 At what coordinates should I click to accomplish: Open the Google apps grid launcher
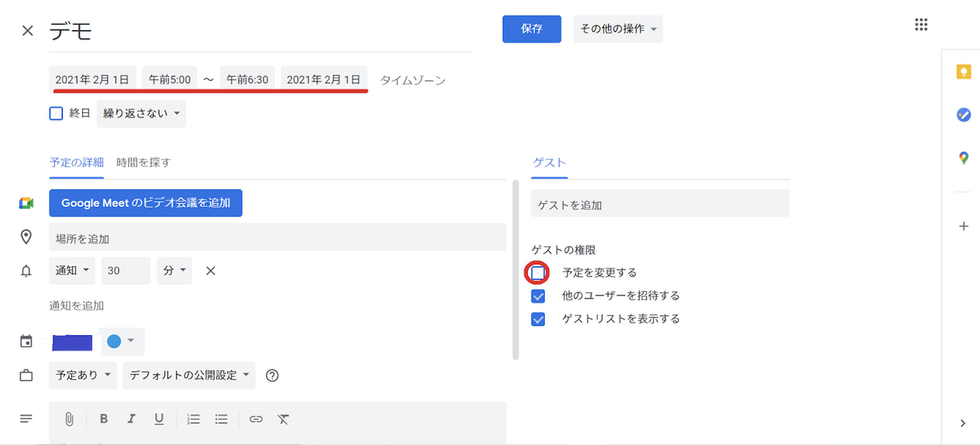click(x=921, y=25)
